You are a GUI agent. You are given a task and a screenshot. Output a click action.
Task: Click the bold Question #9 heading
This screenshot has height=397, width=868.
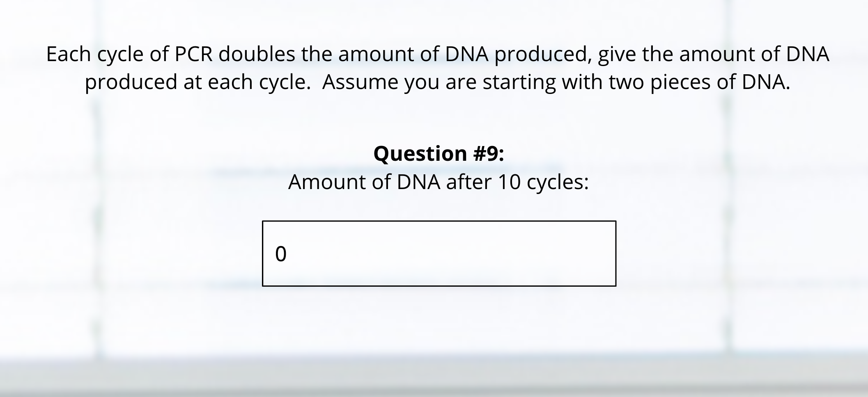[x=439, y=153]
